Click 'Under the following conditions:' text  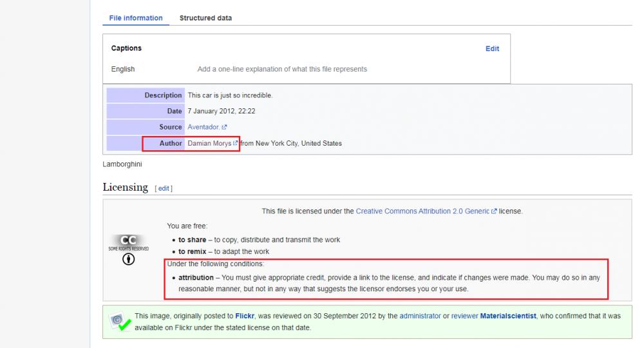(216, 264)
